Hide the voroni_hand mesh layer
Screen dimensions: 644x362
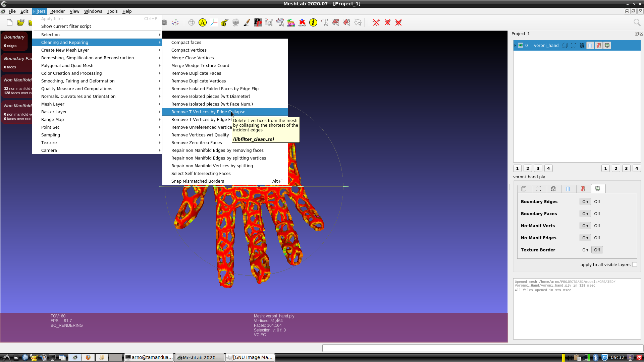tap(521, 45)
